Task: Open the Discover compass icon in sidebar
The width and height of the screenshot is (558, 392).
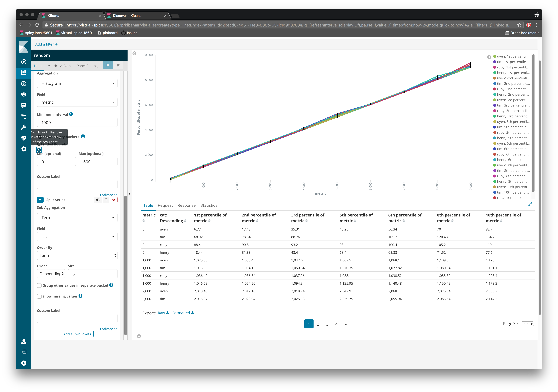Action: (24, 62)
